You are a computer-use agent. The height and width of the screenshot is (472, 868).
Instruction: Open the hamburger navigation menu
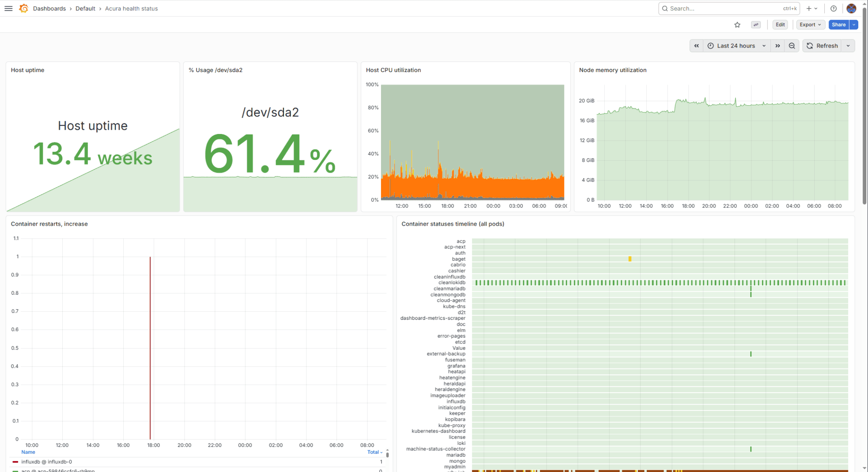click(8, 8)
